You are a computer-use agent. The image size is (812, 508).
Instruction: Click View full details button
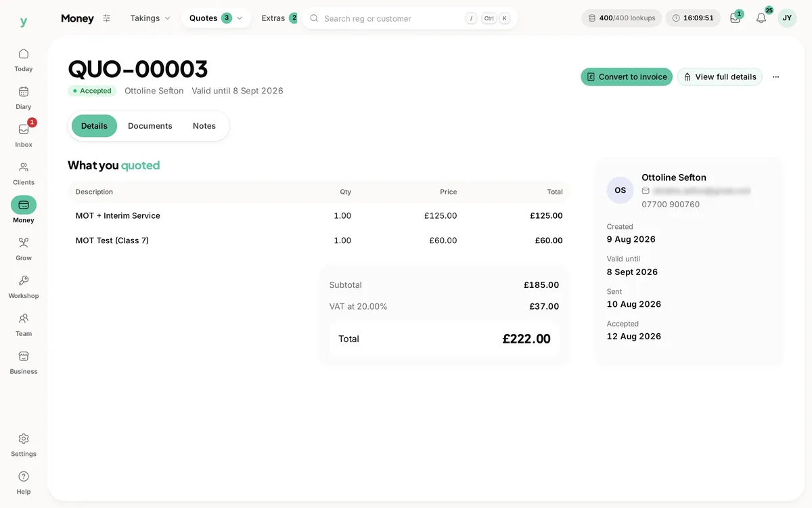(x=719, y=77)
